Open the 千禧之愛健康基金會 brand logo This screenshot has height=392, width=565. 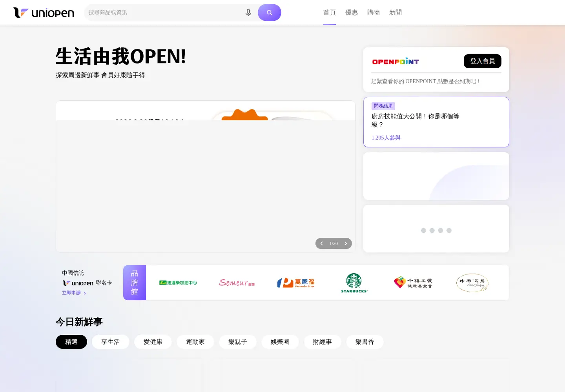tap(413, 283)
